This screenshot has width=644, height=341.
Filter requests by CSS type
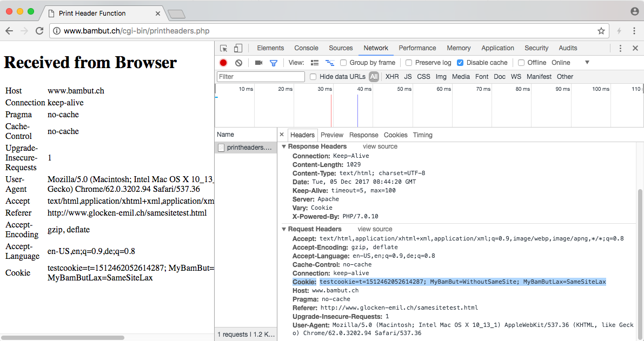coord(423,77)
